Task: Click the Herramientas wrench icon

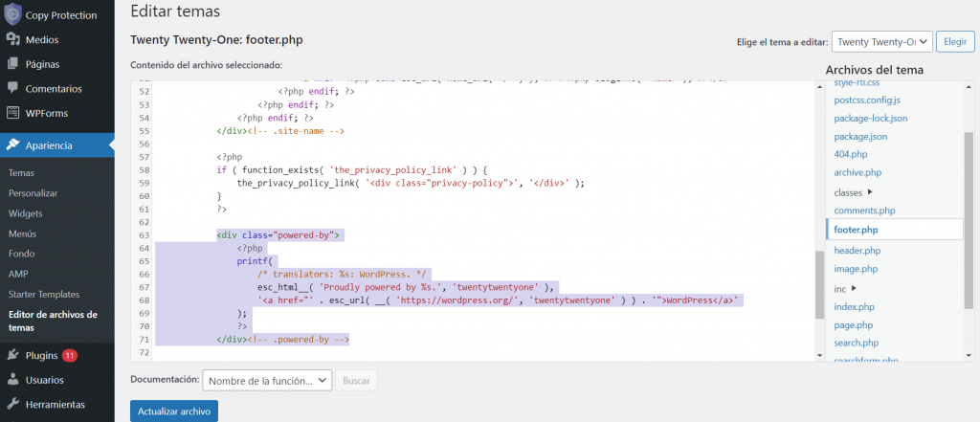Action: pos(13,404)
